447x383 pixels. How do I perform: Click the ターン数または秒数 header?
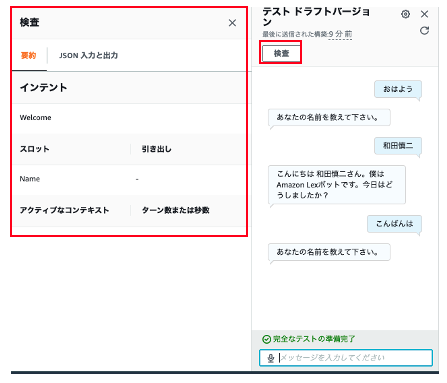point(176,210)
